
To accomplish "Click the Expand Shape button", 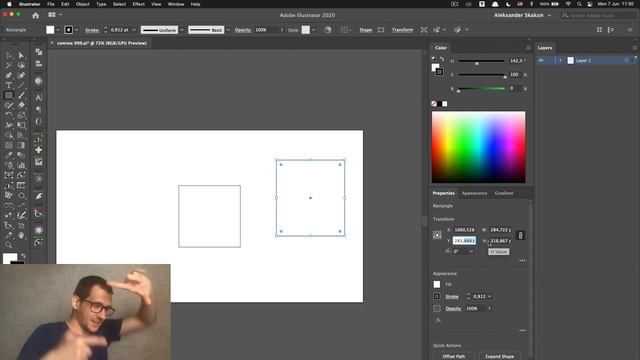I will point(500,356).
